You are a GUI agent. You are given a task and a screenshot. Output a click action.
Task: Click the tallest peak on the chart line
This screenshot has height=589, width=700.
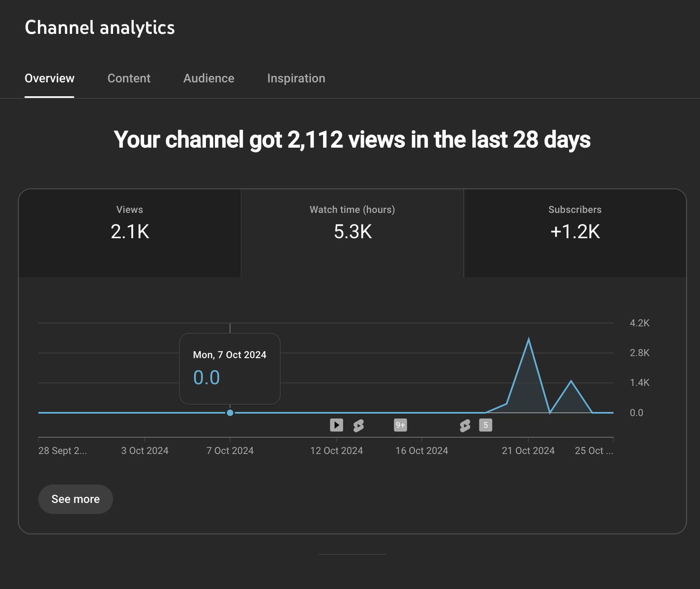529,339
